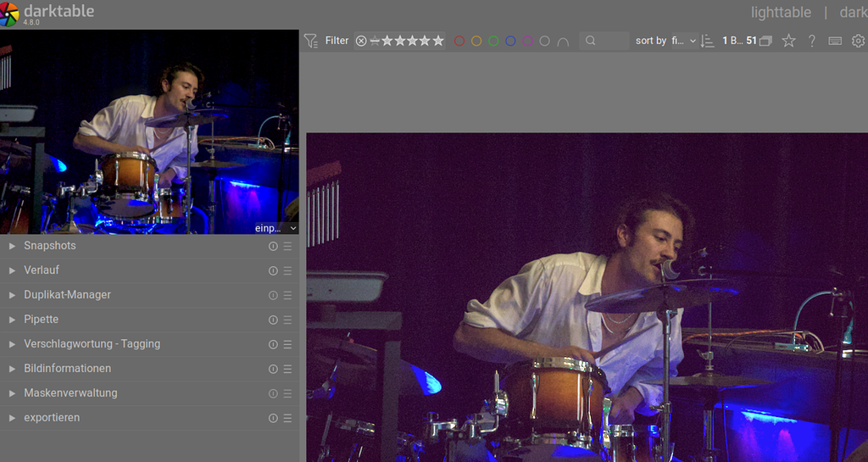Open the Verlauf presets menu
Screen dimensions: 868x462
point(288,270)
